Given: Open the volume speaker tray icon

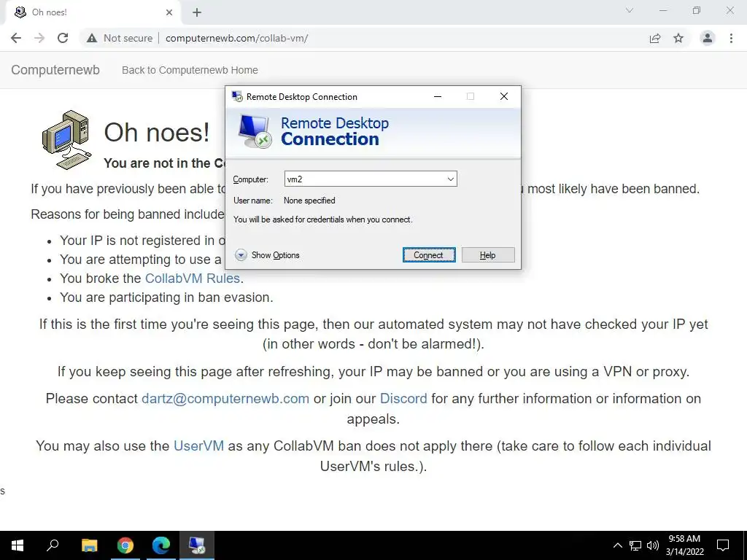Looking at the screenshot, I should point(653,545).
